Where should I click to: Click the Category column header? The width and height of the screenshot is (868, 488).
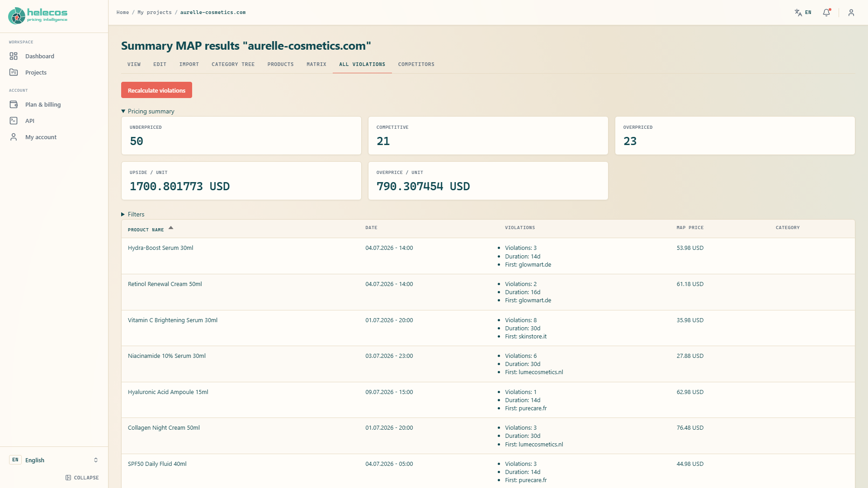click(788, 228)
